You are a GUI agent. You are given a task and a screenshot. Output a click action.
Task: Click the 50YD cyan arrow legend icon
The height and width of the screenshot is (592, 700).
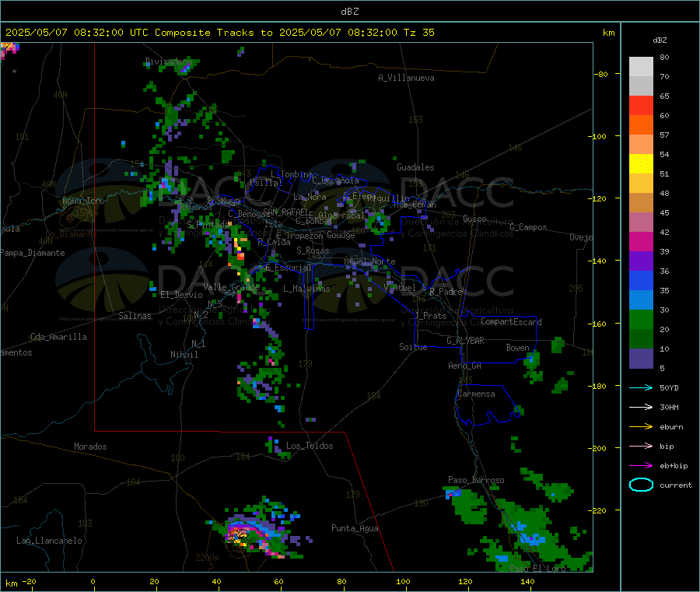coord(641,387)
